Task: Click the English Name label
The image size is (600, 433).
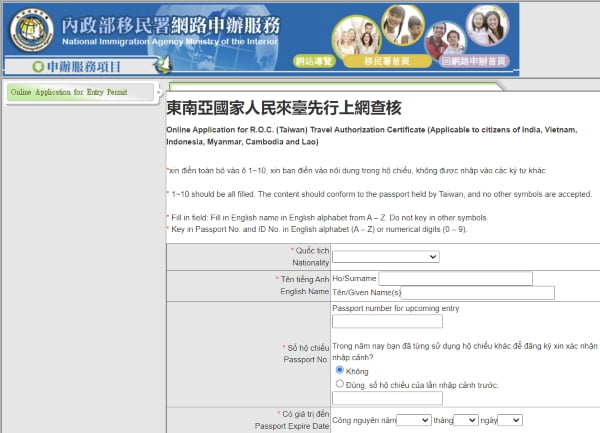Action: 305,291
